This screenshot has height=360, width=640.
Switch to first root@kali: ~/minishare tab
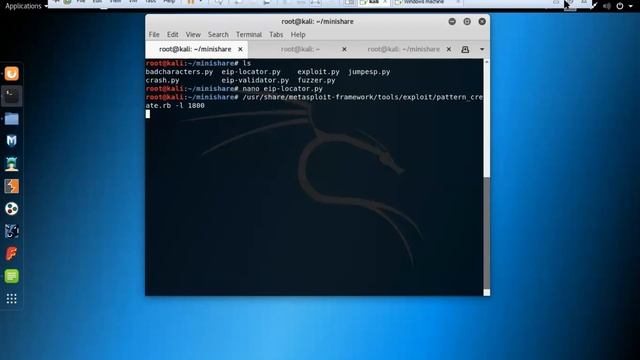[x=195, y=49]
